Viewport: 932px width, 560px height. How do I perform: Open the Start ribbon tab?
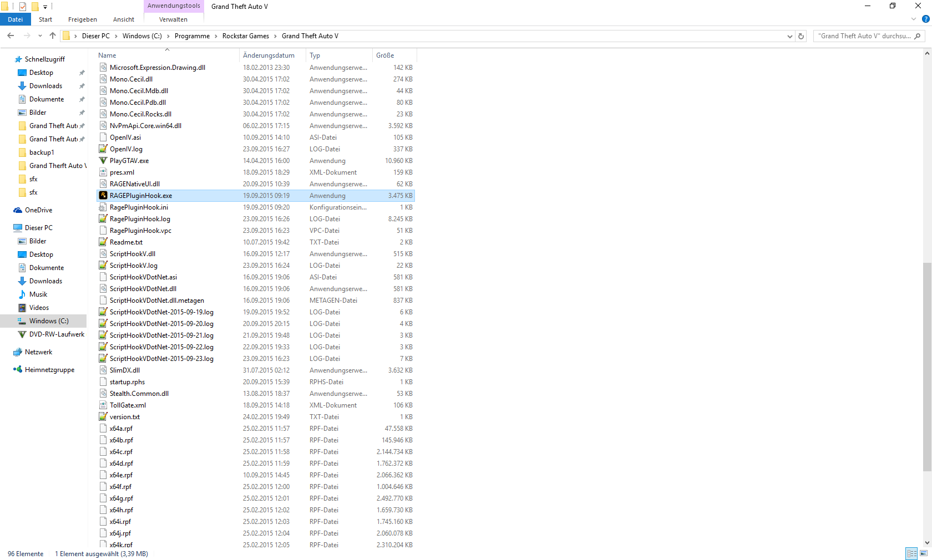click(45, 19)
